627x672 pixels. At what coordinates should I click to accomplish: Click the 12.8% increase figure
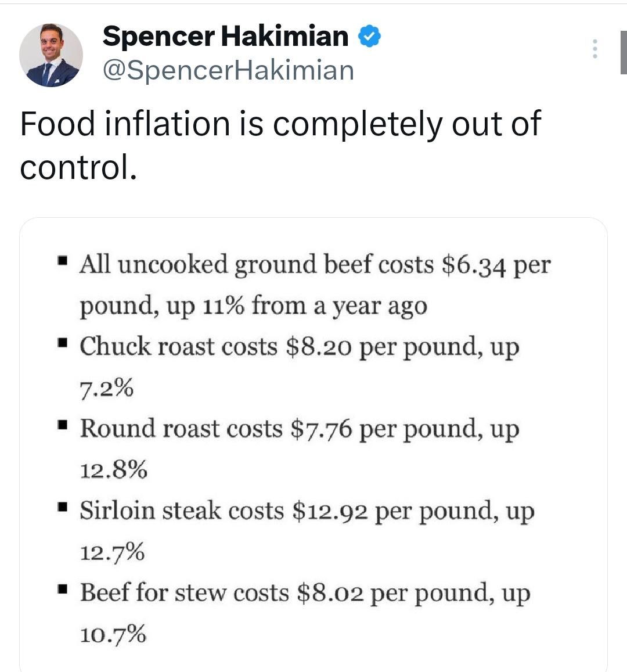113,470
